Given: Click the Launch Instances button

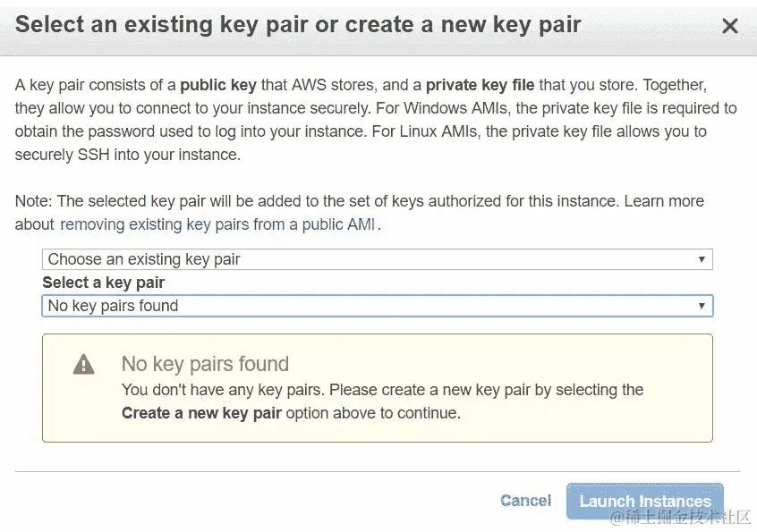Looking at the screenshot, I should (644, 501).
